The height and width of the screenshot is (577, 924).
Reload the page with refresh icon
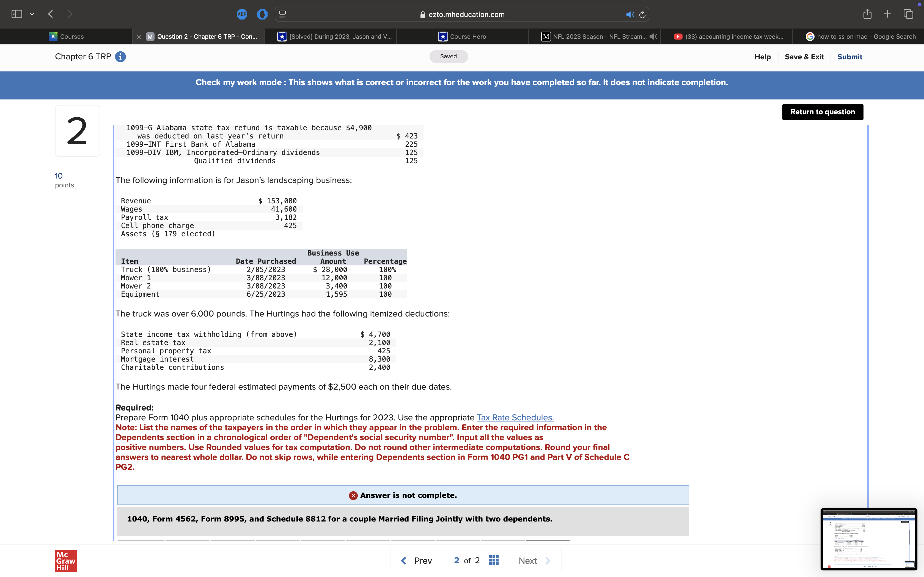(x=642, y=15)
